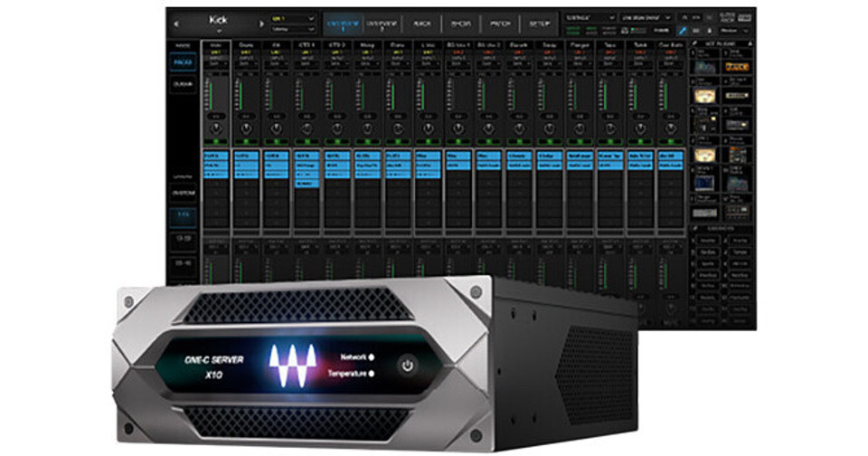Viewport: 868px width, 456px height.
Task: Toggle green button under OTS 1 pan knob
Action: click(307, 142)
